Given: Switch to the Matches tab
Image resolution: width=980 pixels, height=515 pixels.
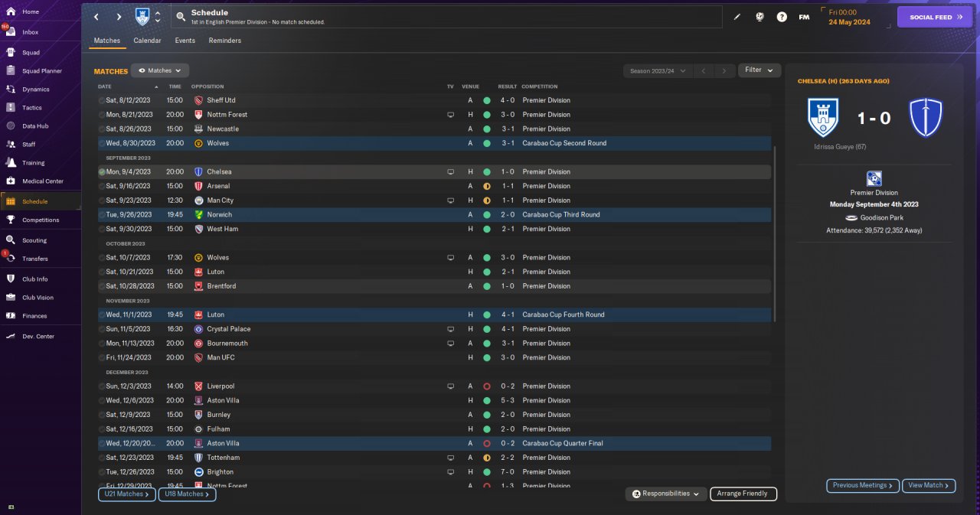Looking at the screenshot, I should coord(107,41).
